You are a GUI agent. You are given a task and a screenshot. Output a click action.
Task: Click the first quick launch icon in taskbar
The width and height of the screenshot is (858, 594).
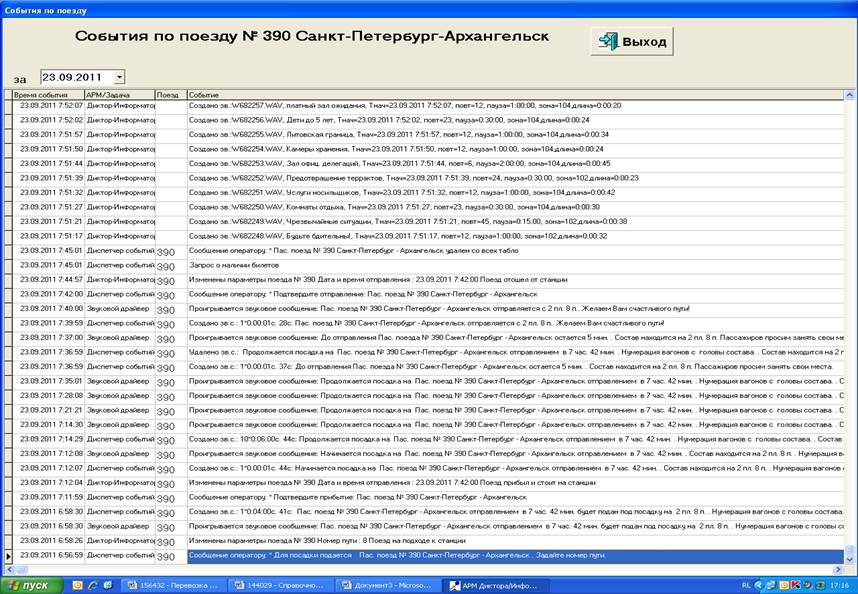pyautogui.click(x=74, y=585)
